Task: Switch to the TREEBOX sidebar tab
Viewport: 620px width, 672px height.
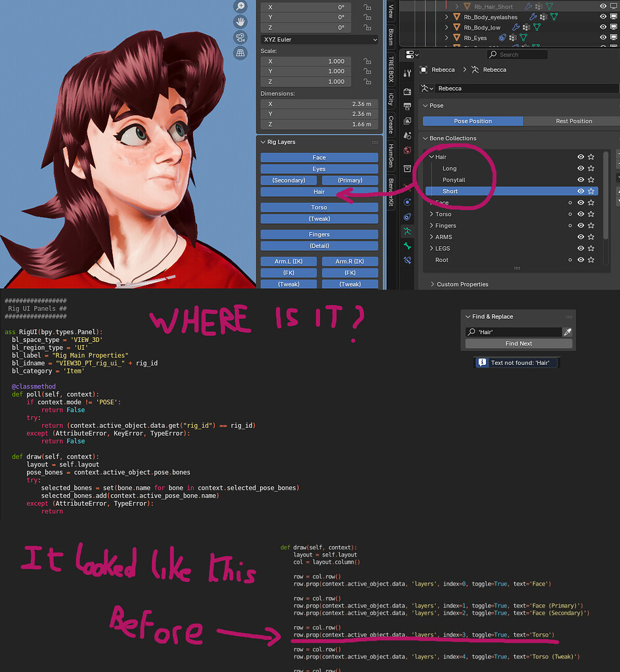Action: click(x=391, y=69)
